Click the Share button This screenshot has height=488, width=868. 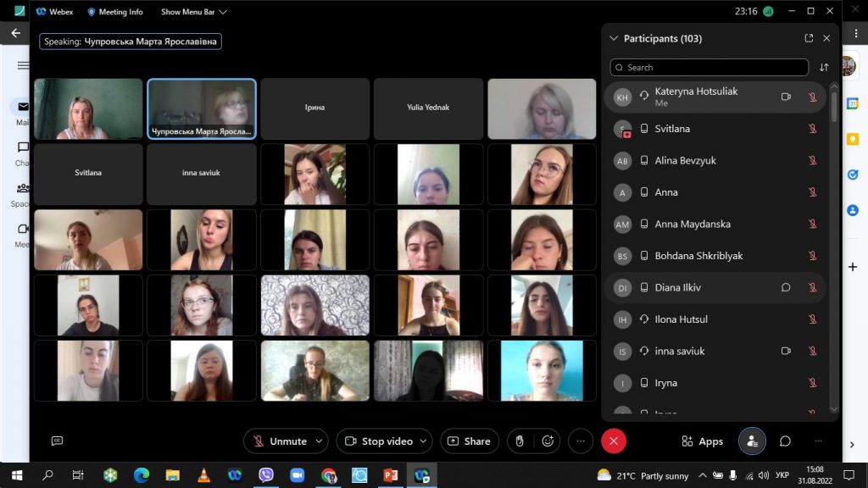coord(470,441)
